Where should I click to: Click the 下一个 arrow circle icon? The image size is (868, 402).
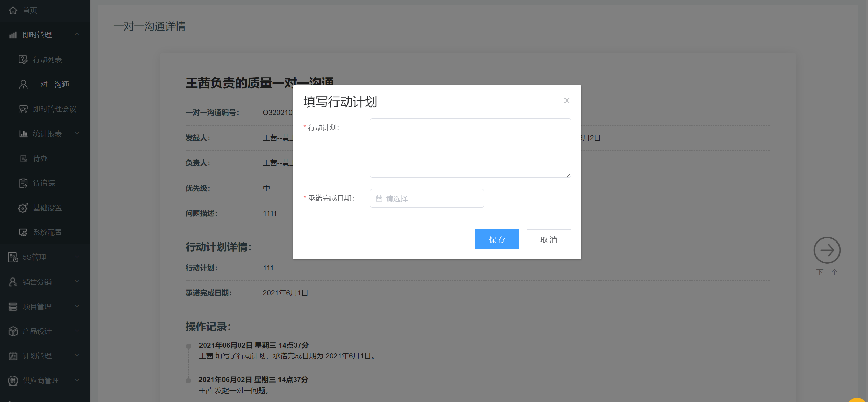point(827,250)
